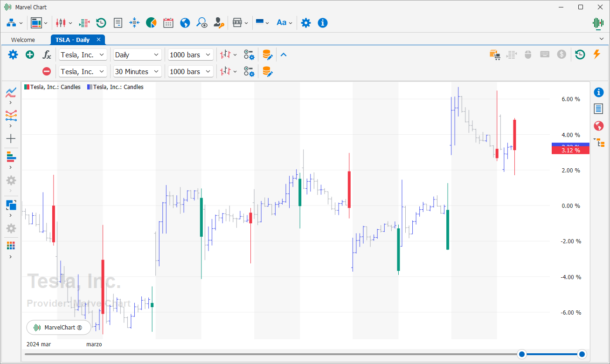Edit database icon in Daily row
Screen dimensions: 610x364
tap(267, 55)
